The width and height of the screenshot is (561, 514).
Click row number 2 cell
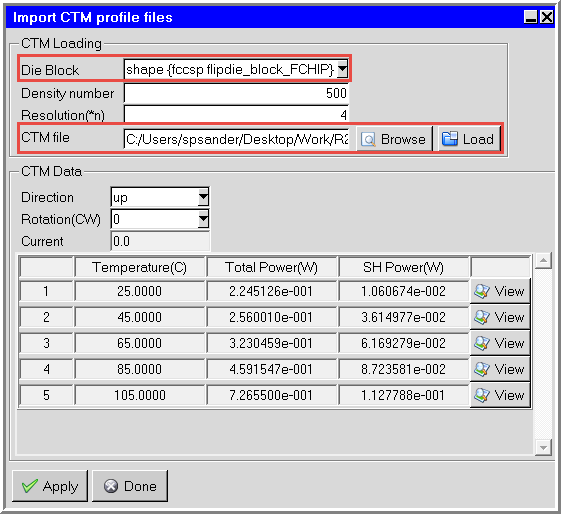[46, 317]
